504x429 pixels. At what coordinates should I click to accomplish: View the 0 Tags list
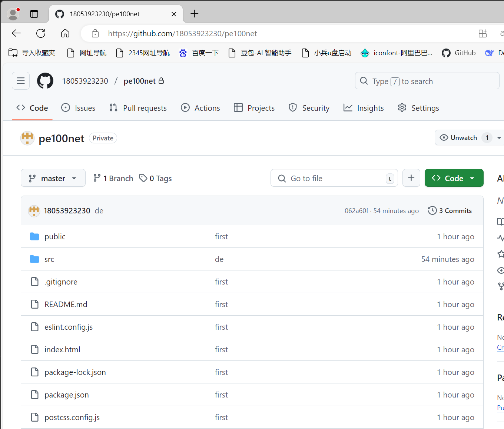(156, 178)
